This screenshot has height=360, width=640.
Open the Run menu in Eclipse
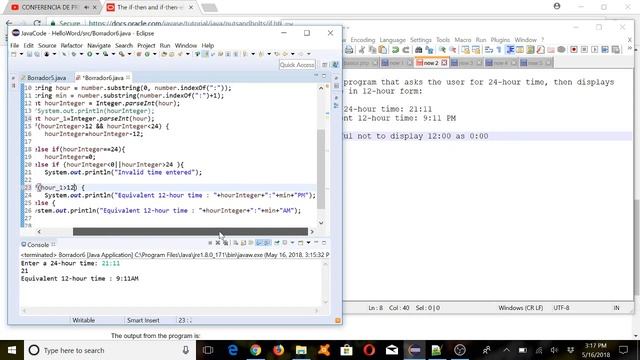[165, 45]
